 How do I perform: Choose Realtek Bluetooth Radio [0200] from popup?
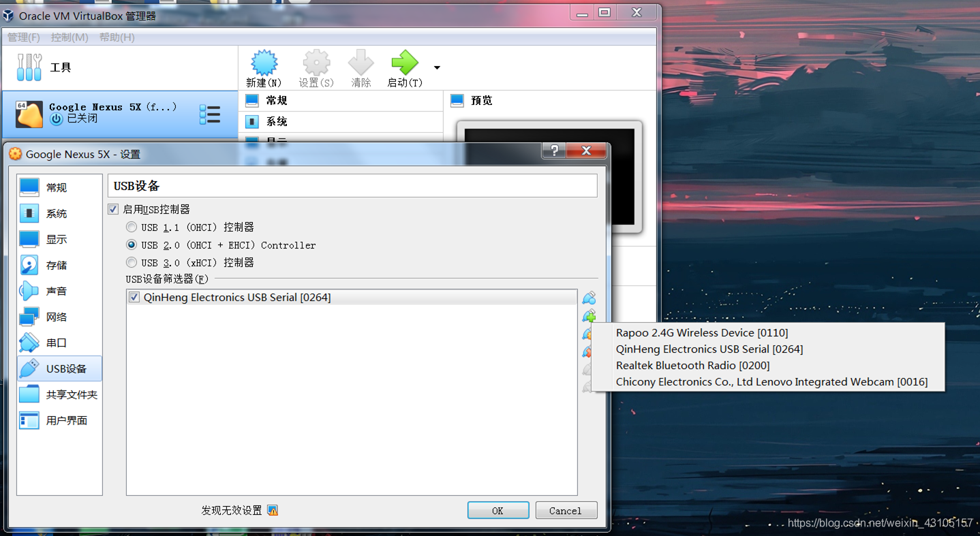coord(769,366)
